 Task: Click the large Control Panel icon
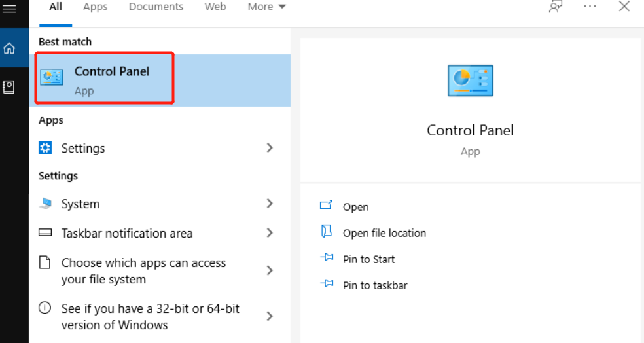coord(470,81)
